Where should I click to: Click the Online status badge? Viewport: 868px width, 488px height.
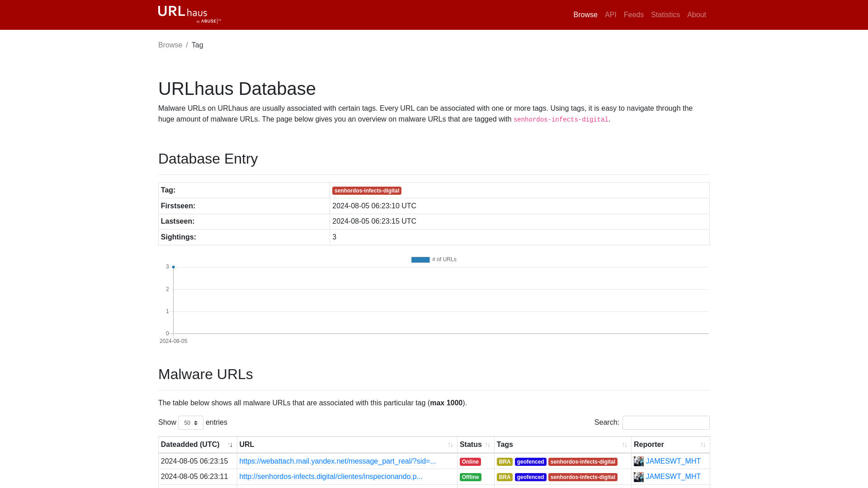[470, 462]
